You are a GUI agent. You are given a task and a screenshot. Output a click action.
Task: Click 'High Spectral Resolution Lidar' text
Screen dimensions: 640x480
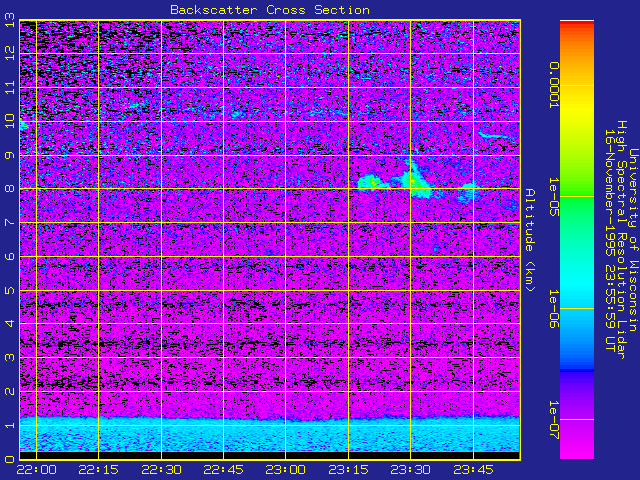point(621,240)
